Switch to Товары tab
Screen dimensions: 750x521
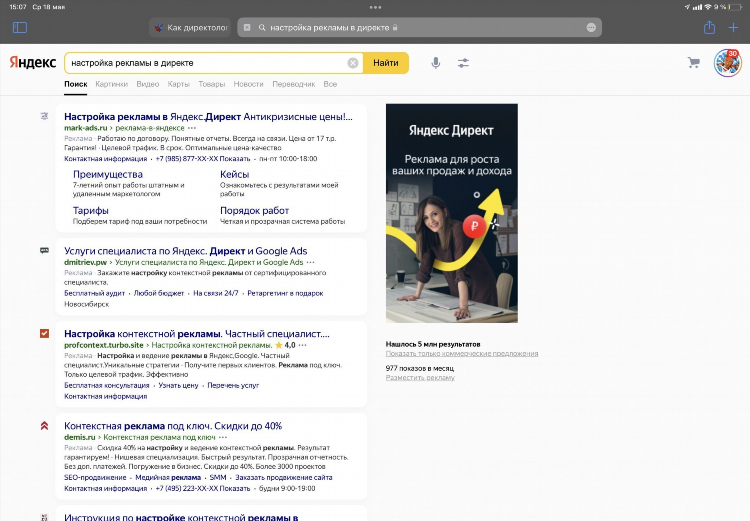coord(211,84)
